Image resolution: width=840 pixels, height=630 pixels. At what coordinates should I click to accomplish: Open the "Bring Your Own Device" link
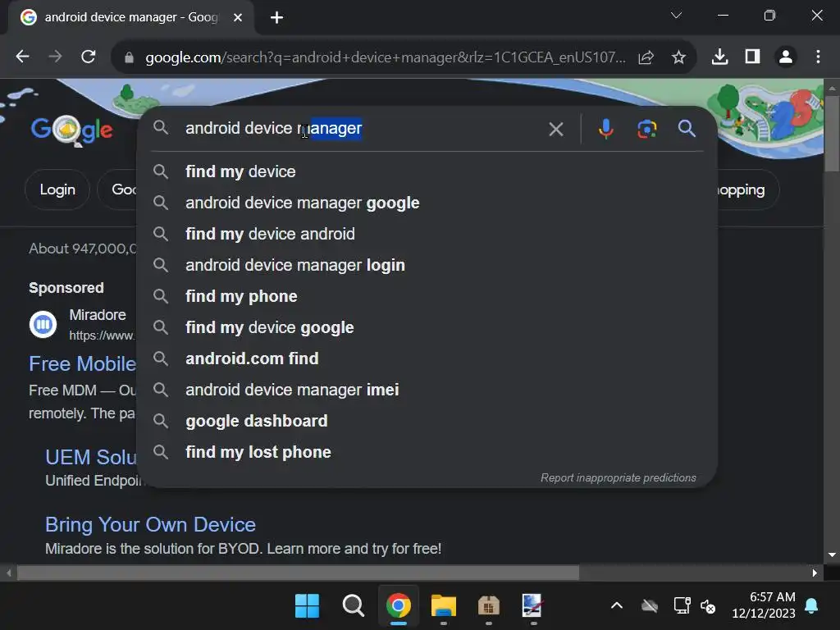click(x=151, y=524)
